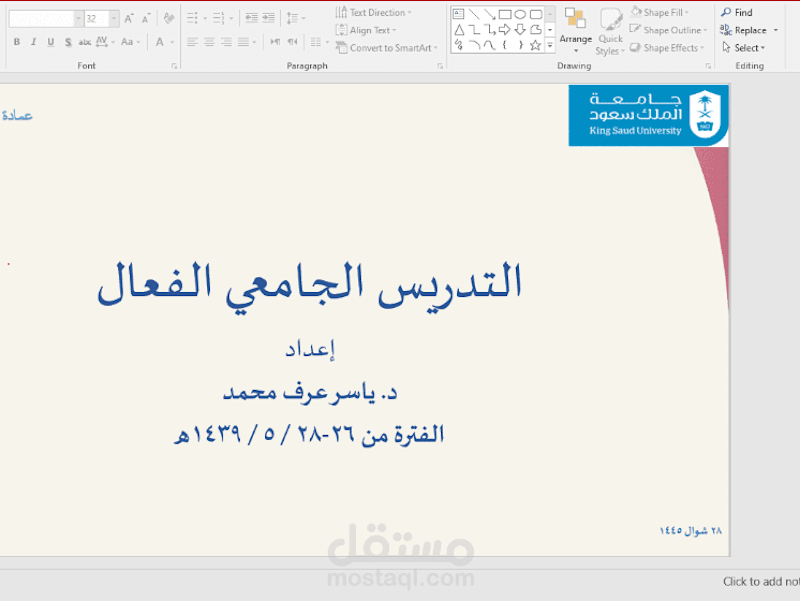Select the 5-Point Star shape
Screen dimensions: 800x601
pyautogui.click(x=535, y=45)
